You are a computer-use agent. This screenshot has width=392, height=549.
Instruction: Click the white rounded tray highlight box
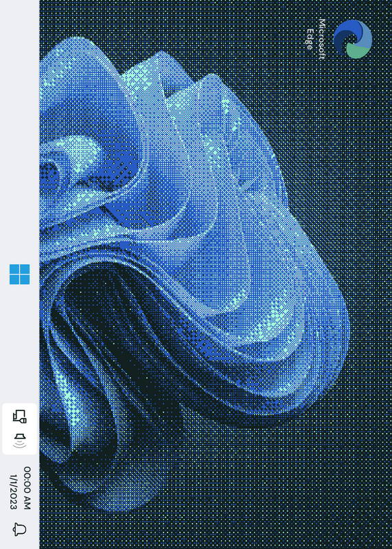pos(20,429)
